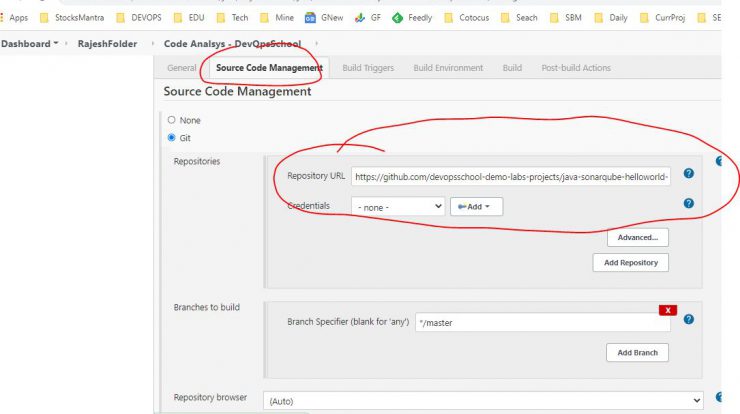Click the Branches to build label

pos(207,307)
